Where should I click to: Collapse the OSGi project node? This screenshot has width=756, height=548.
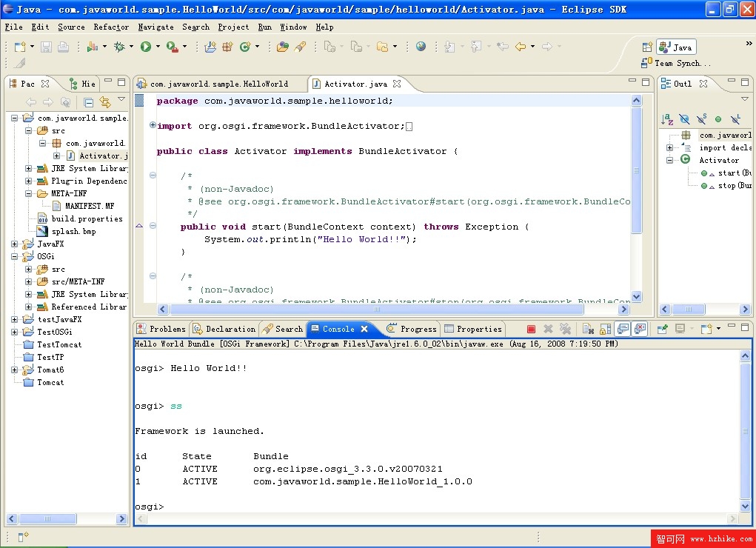tap(15, 257)
